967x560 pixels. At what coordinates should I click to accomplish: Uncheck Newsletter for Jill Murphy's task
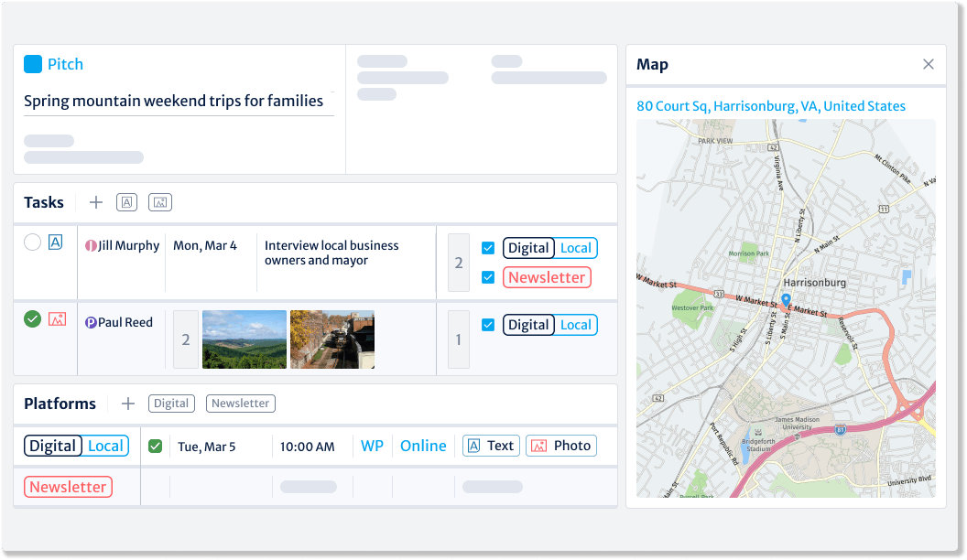[x=488, y=277]
